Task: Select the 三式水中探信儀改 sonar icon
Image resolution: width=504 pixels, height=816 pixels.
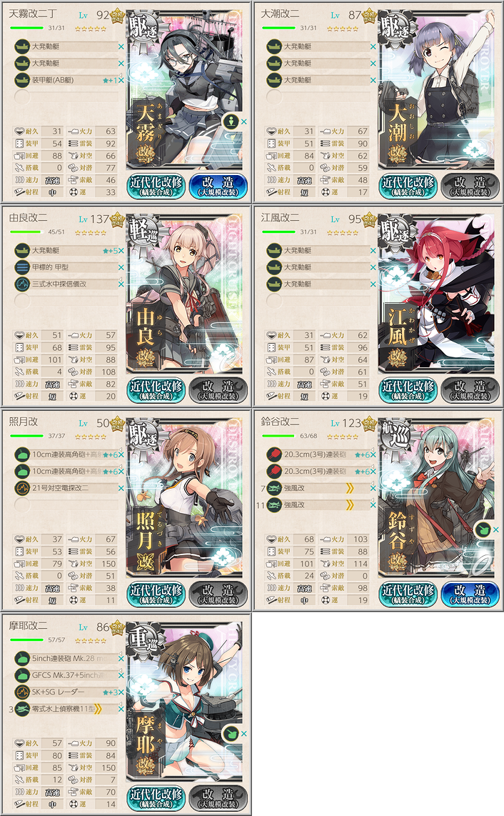Action: pos(22,284)
